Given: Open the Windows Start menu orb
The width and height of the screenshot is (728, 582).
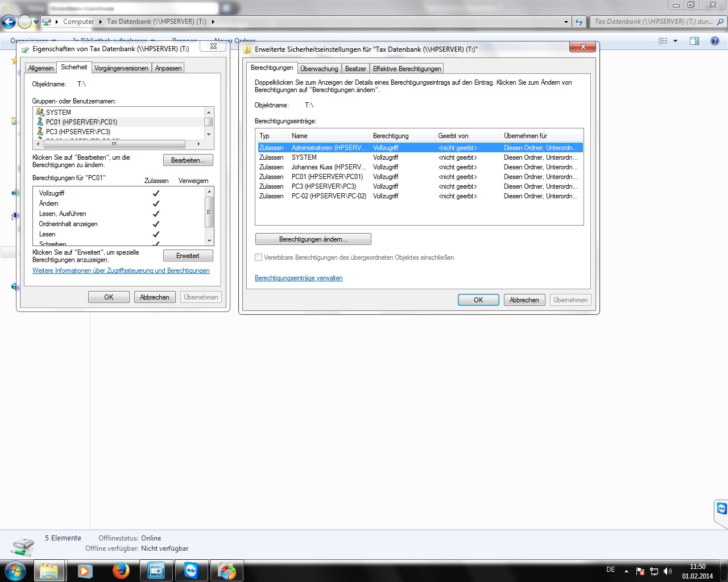Looking at the screenshot, I should point(14,570).
